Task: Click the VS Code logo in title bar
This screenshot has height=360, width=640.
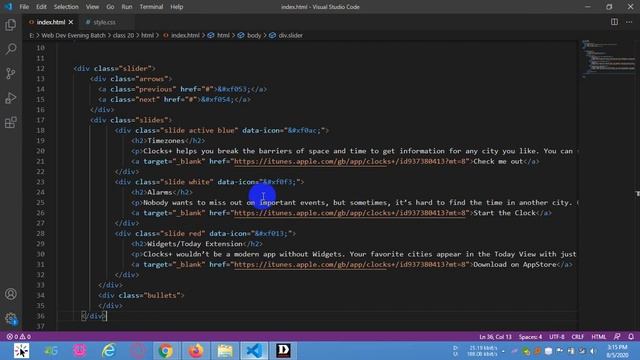Action: pyautogui.click(x=8, y=7)
